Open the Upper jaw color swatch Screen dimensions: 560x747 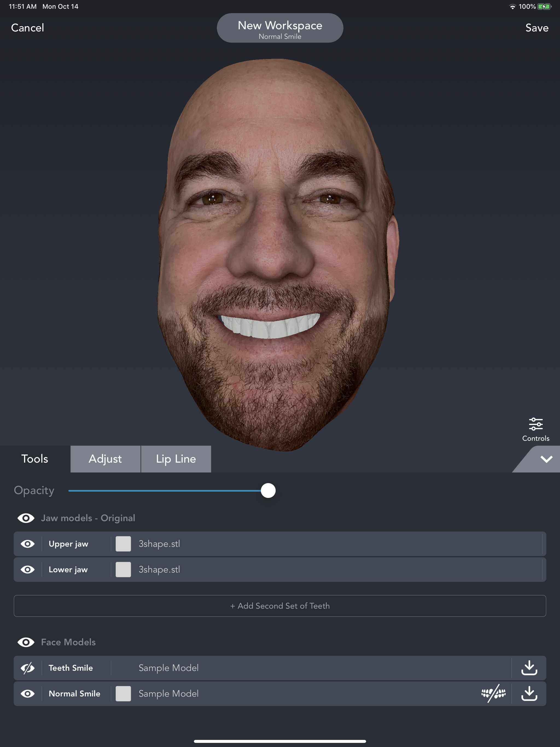pos(123,544)
